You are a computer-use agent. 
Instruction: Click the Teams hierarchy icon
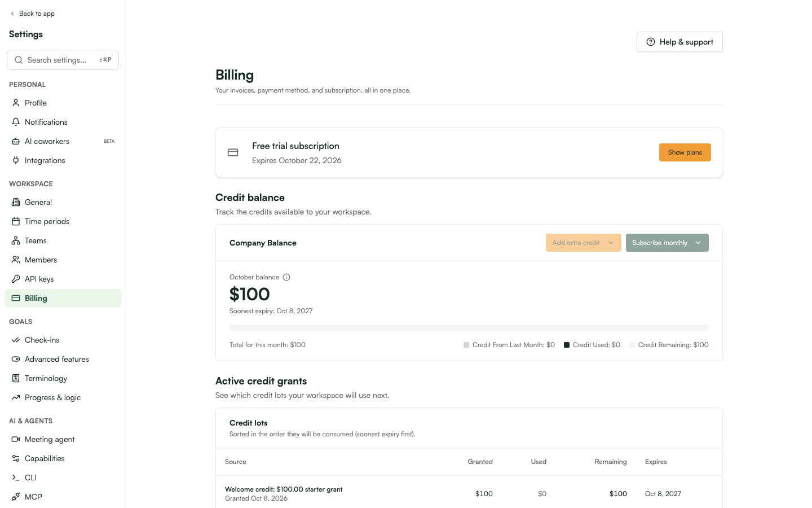[x=16, y=240]
